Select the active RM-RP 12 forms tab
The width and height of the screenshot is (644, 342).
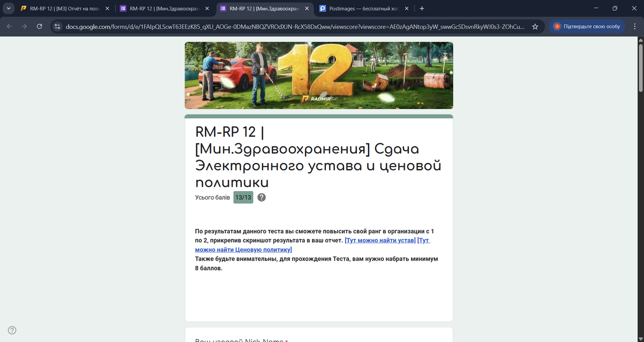tap(265, 9)
